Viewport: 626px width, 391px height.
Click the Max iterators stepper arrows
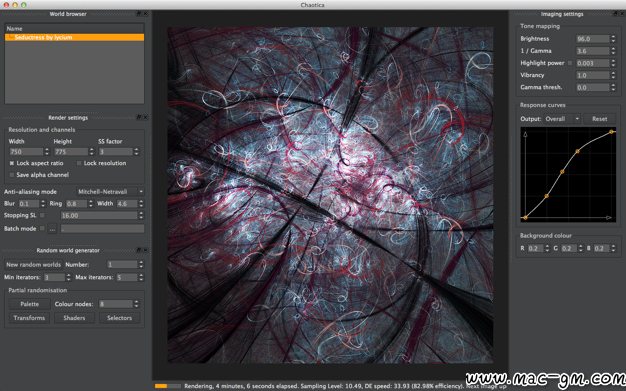click(x=141, y=277)
